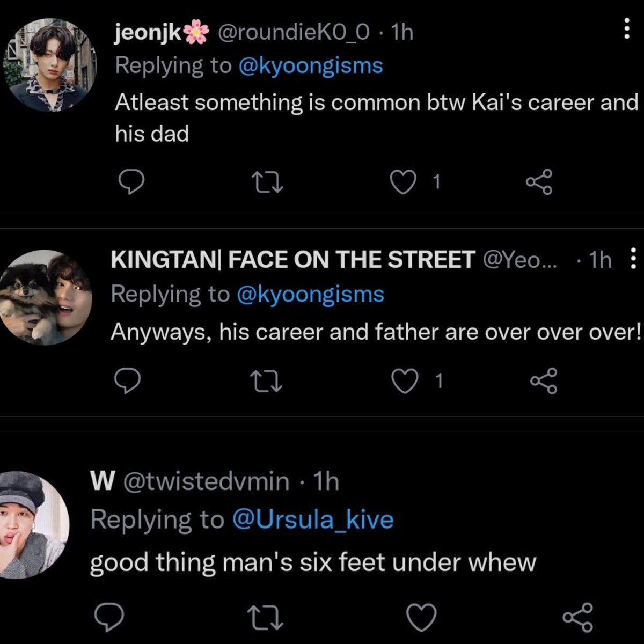The image size is (644, 644).
Task: Retweet W's 'six feet under' tweet
Action: [266, 618]
